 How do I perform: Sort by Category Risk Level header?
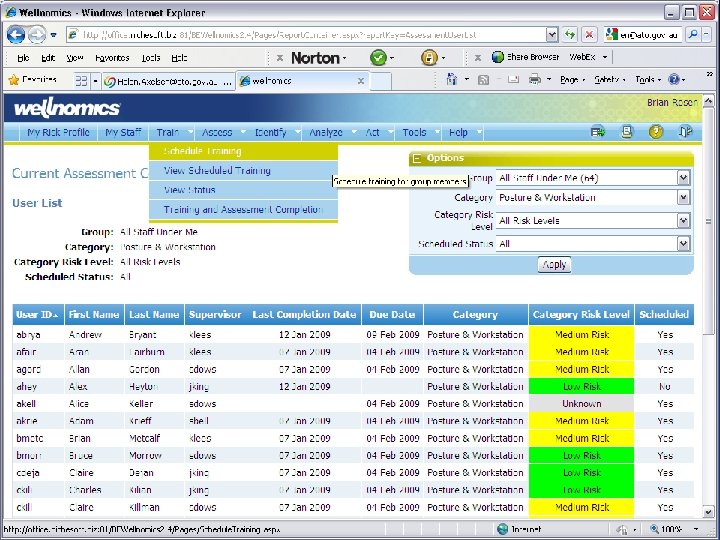tap(581, 315)
